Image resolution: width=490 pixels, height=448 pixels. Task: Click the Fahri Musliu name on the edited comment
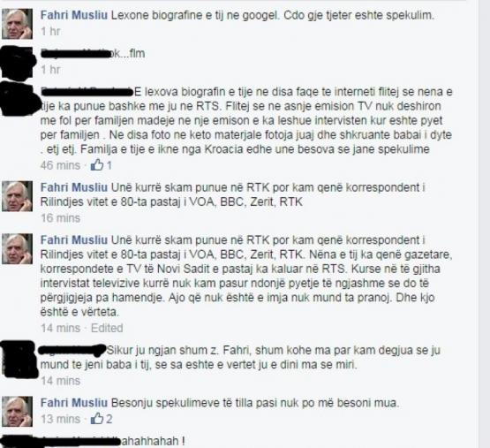pos(74,240)
